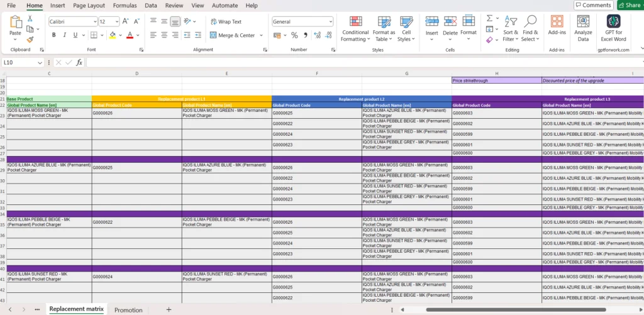Screen dimensions: 644x315
Task: Click the Increase Indent icon
Action: click(198, 35)
